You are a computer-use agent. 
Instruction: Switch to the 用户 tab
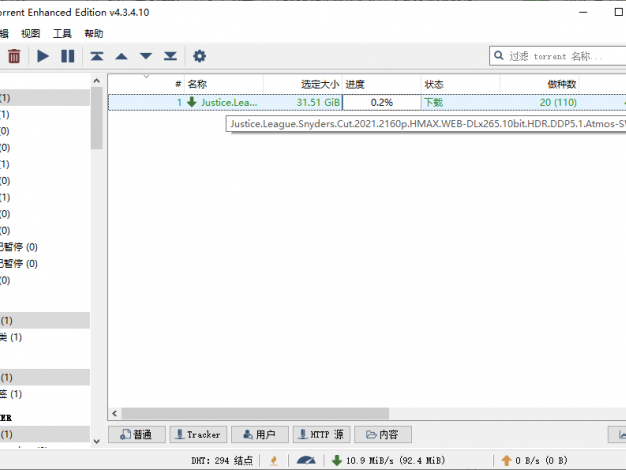260,434
